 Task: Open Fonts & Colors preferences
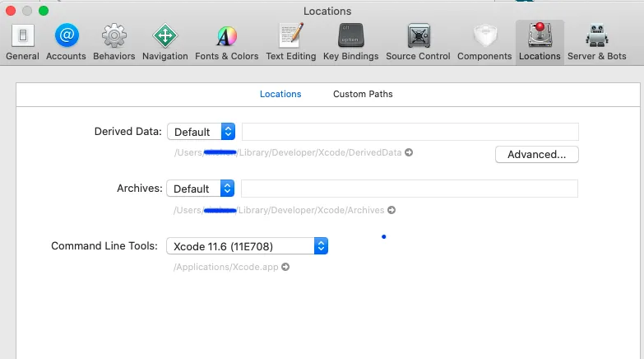(227, 42)
